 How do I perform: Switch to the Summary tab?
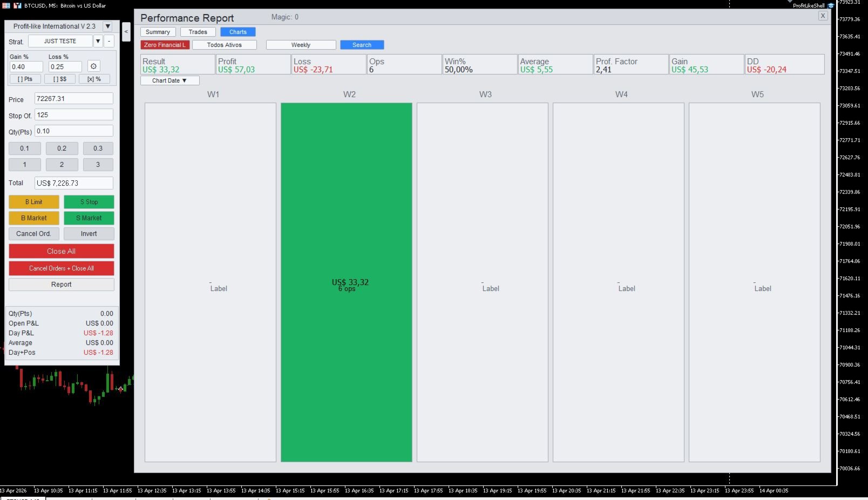pos(158,32)
